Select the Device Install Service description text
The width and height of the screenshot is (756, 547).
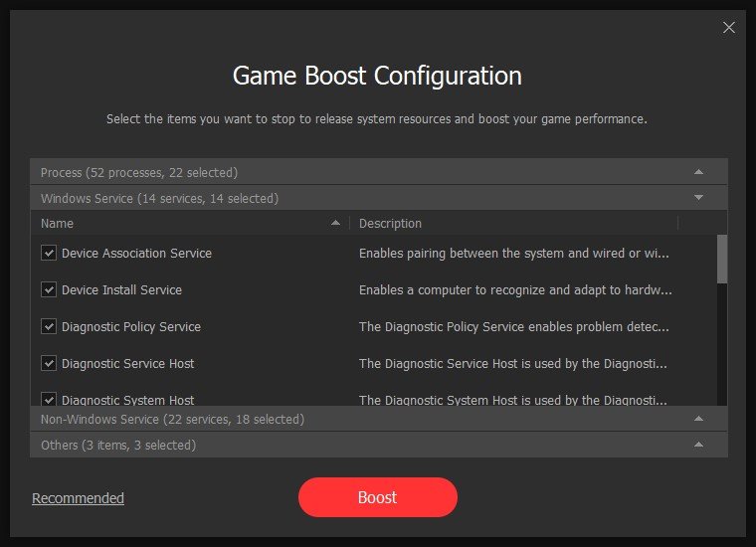515,290
